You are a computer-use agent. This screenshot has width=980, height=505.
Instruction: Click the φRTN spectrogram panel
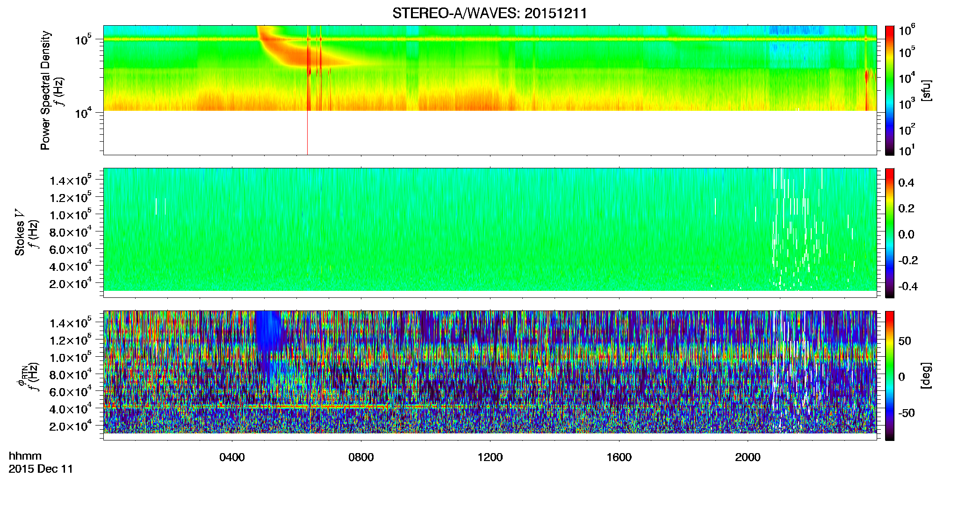pos(490,375)
